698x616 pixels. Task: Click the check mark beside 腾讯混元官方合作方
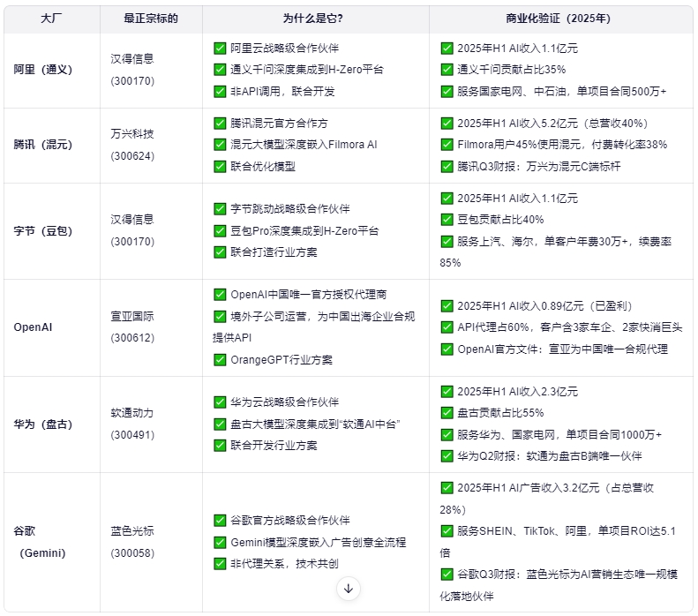click(x=220, y=123)
